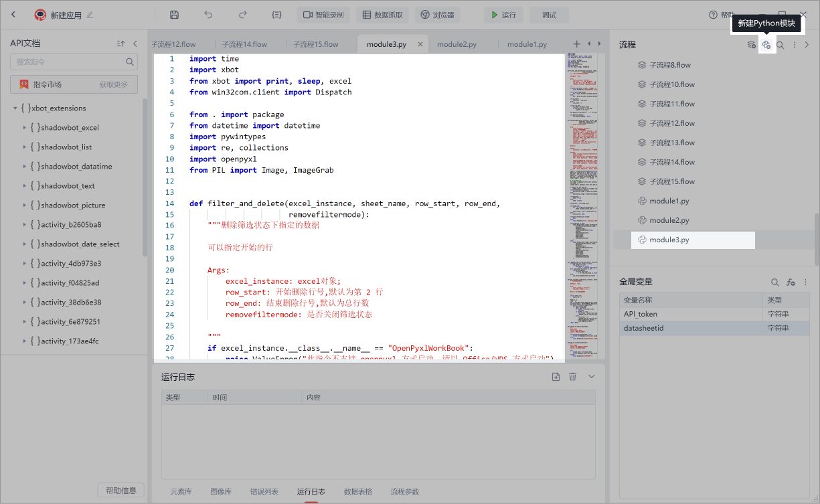Switch to the module2.py tab

[x=457, y=44]
